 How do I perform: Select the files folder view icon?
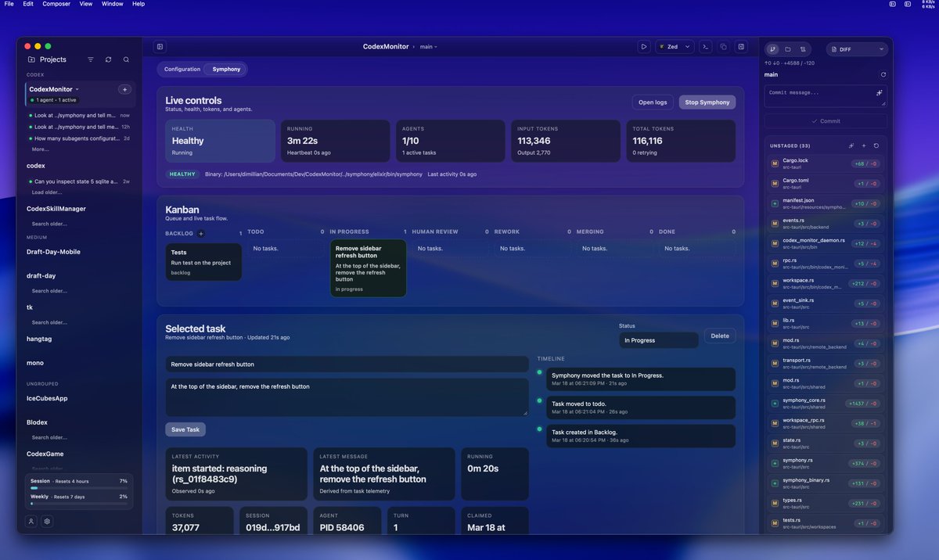[x=788, y=49]
